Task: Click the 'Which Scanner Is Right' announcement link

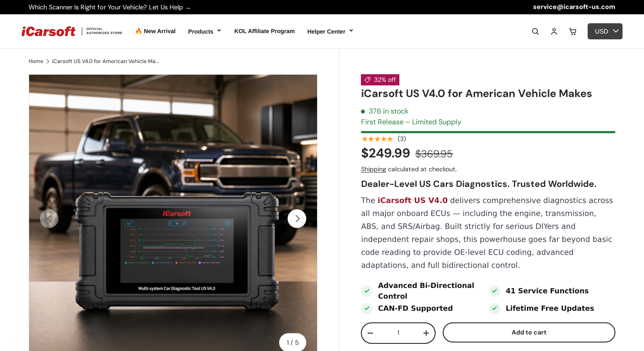Action: click(110, 7)
